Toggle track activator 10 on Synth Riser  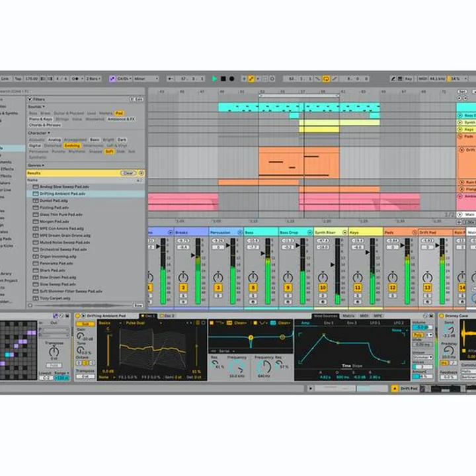323,288
